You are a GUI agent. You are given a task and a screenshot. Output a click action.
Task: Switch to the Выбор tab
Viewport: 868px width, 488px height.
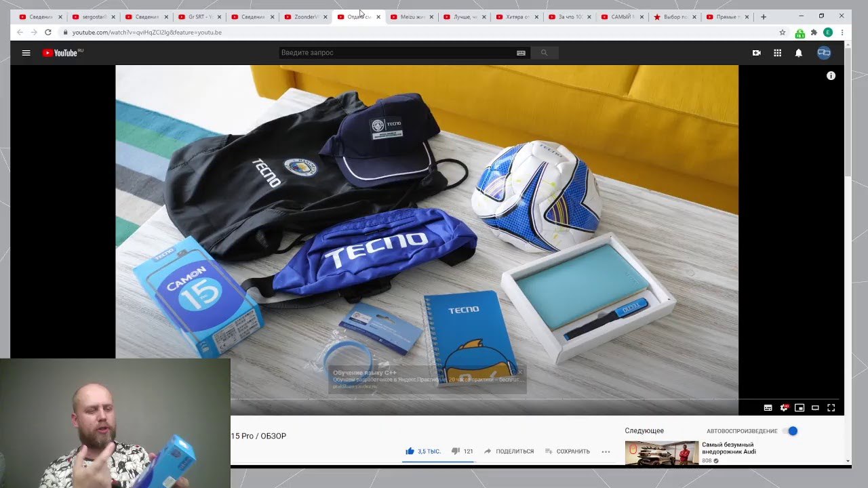pos(675,16)
